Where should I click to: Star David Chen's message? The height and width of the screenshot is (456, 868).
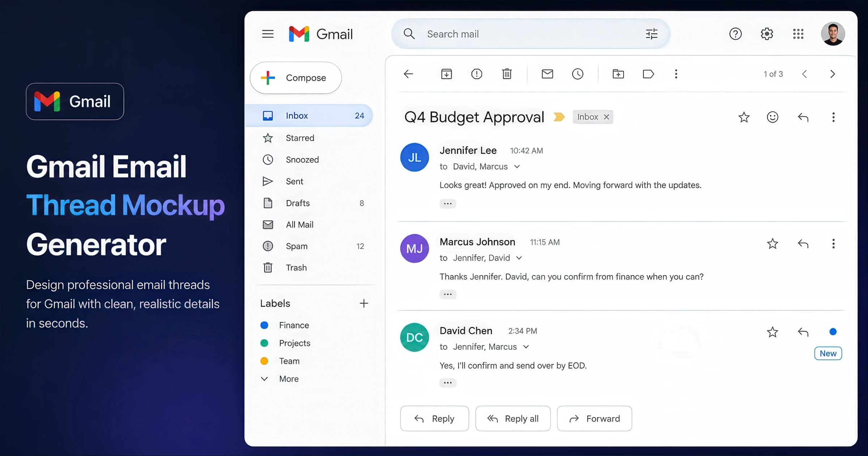(x=773, y=332)
